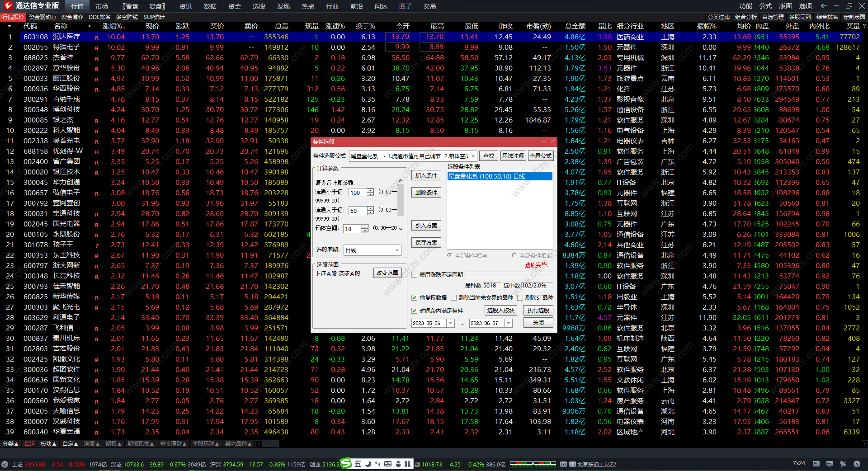Click the Tongdaxin logo icon

pyautogui.click(x=8, y=6)
